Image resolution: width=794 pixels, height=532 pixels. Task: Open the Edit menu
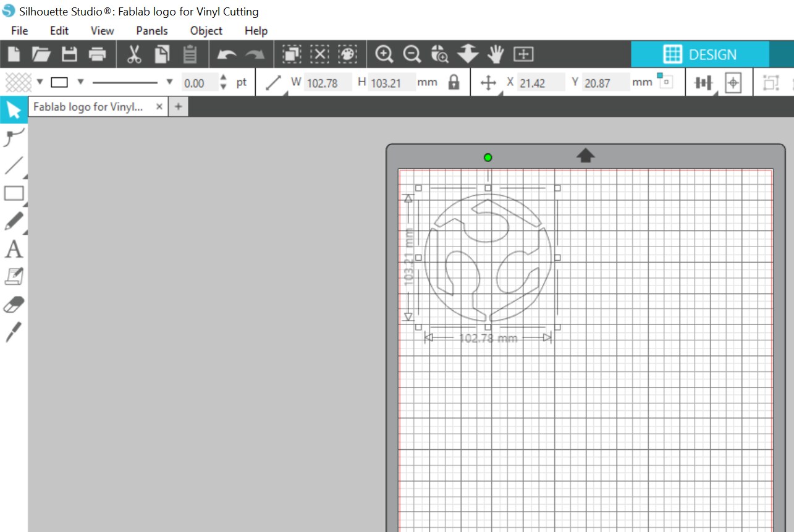point(59,30)
